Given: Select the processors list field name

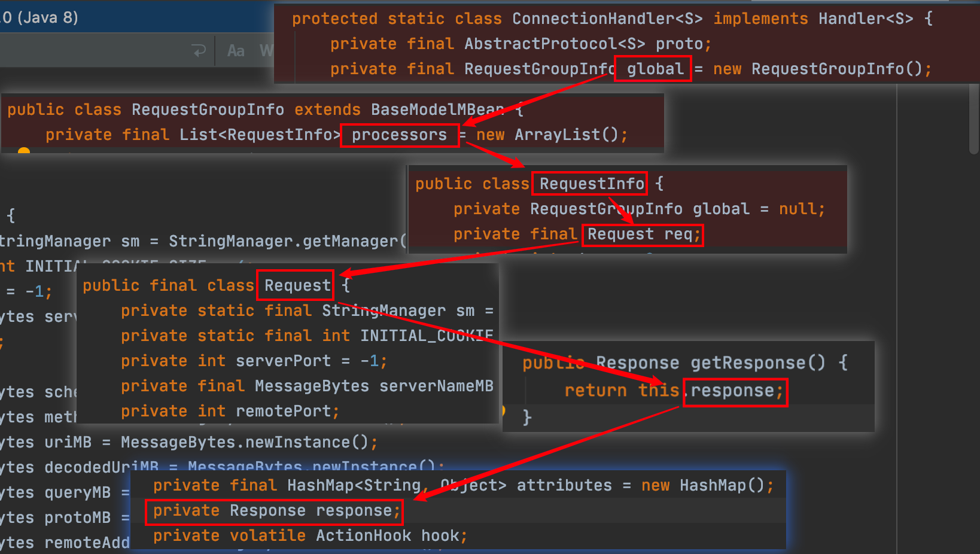Looking at the screenshot, I should click(x=399, y=135).
